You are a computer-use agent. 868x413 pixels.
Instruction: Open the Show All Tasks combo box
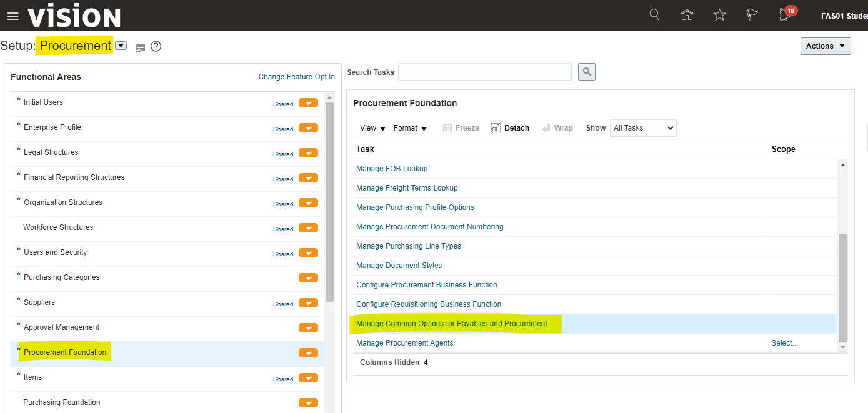643,128
